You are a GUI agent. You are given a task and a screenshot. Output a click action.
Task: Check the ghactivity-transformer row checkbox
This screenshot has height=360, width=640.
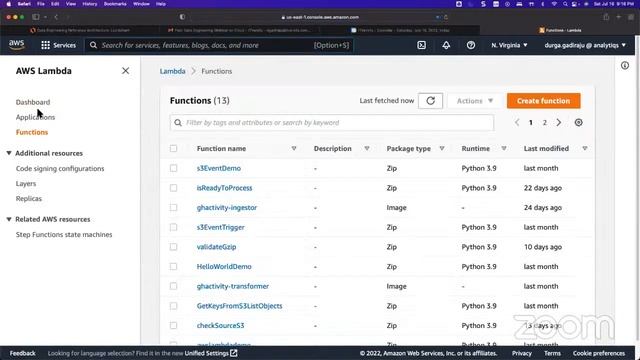(173, 286)
